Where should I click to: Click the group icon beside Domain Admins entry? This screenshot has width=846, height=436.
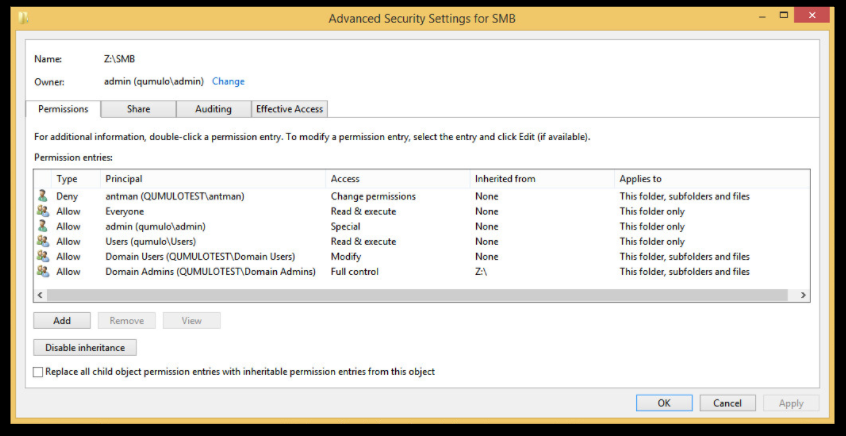coord(42,271)
